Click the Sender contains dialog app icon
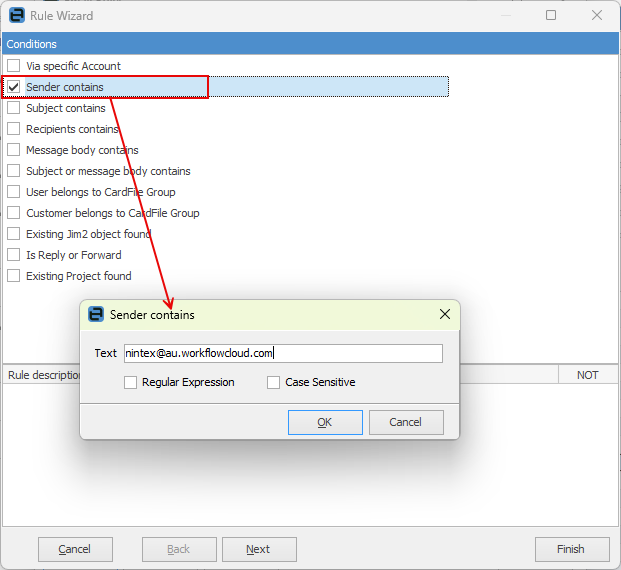 [x=96, y=315]
